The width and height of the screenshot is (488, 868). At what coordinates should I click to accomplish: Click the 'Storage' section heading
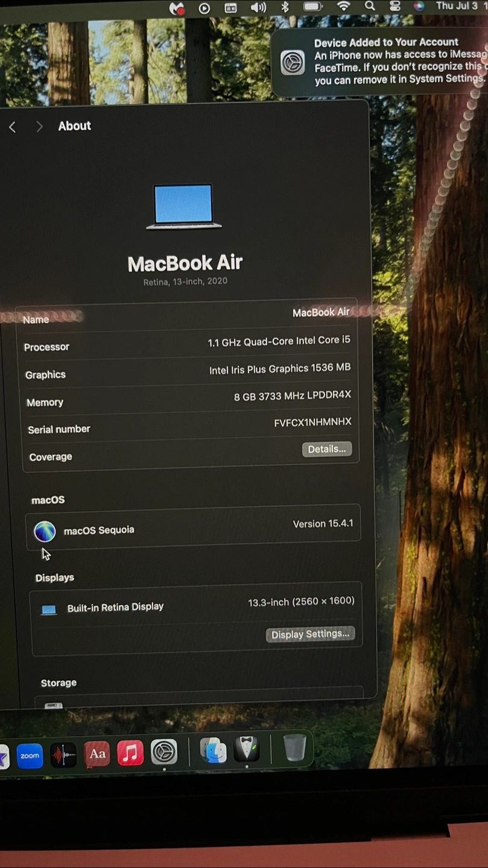(x=59, y=683)
